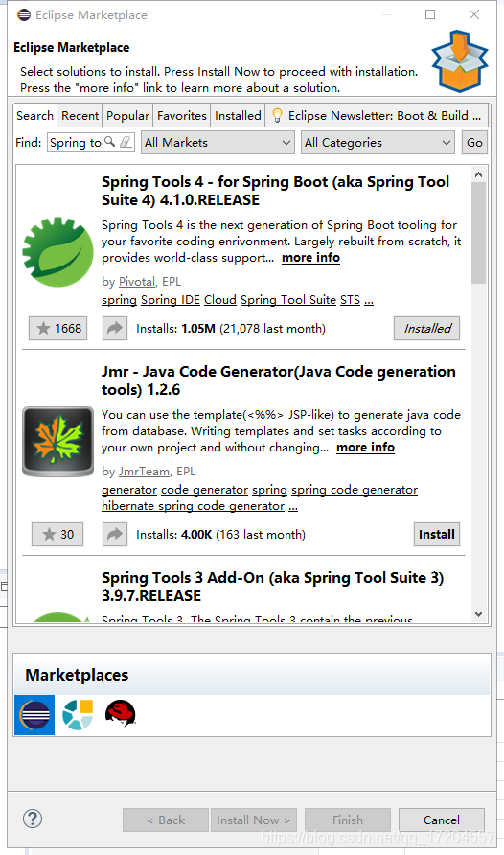
Task: Click the < Back button
Action: tap(166, 820)
